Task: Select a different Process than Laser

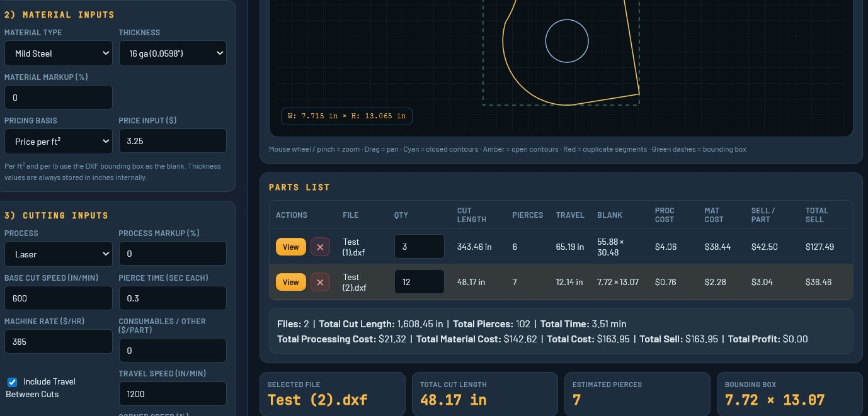Action: 58,254
